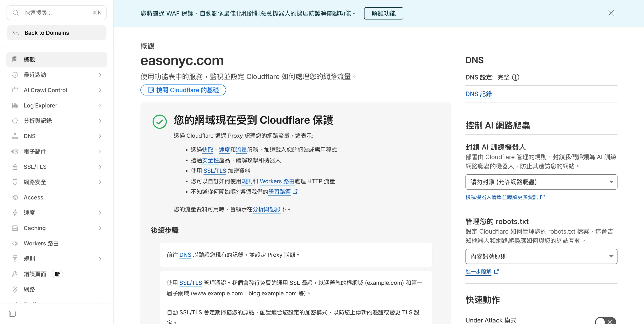Viewport: 644px width, 324px height.
Task: Click the 網路安全 shield icon in sidebar
Action: 15,182
